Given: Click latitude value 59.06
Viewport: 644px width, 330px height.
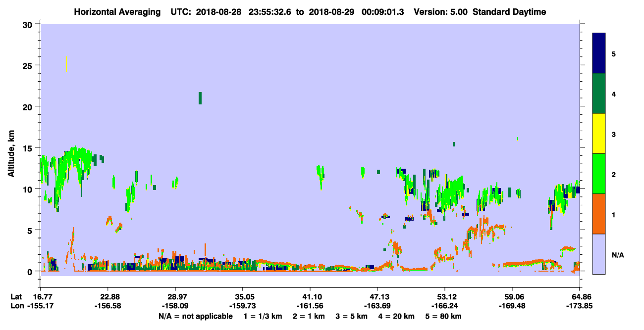Looking at the screenshot, I should tap(512, 296).
